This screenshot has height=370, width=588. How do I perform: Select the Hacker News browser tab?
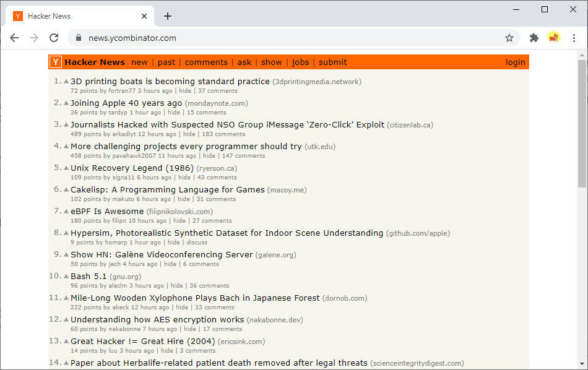coord(79,16)
